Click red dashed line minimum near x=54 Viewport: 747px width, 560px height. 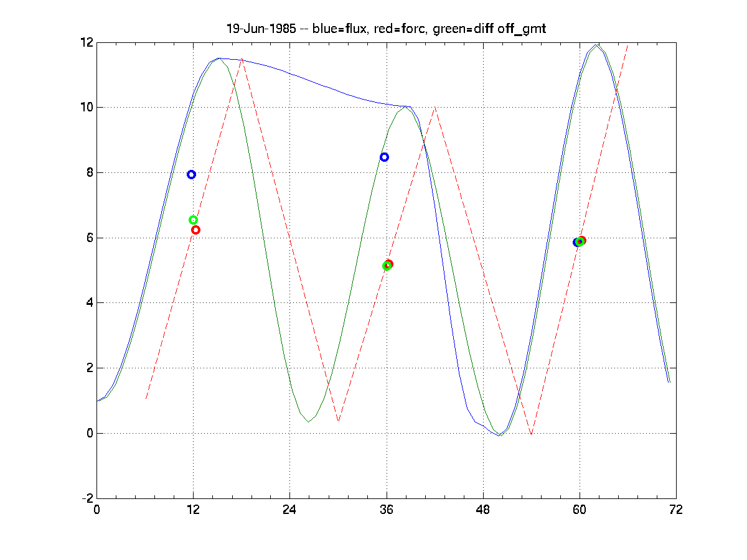(531, 434)
